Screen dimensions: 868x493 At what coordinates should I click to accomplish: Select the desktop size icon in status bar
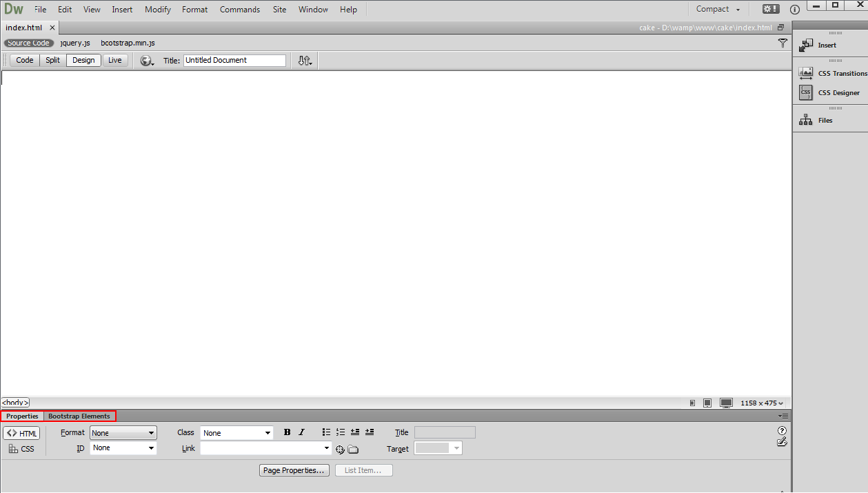[726, 403]
